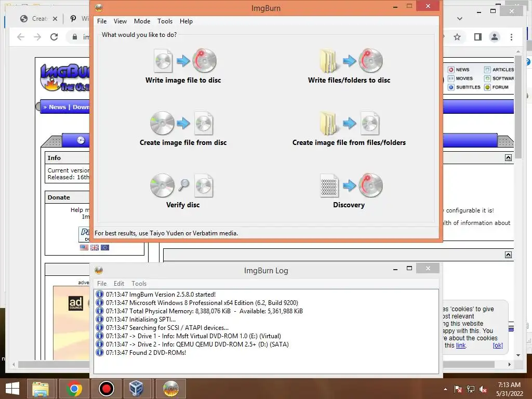Open the Discovery mode
The image size is (532, 399).
349,191
